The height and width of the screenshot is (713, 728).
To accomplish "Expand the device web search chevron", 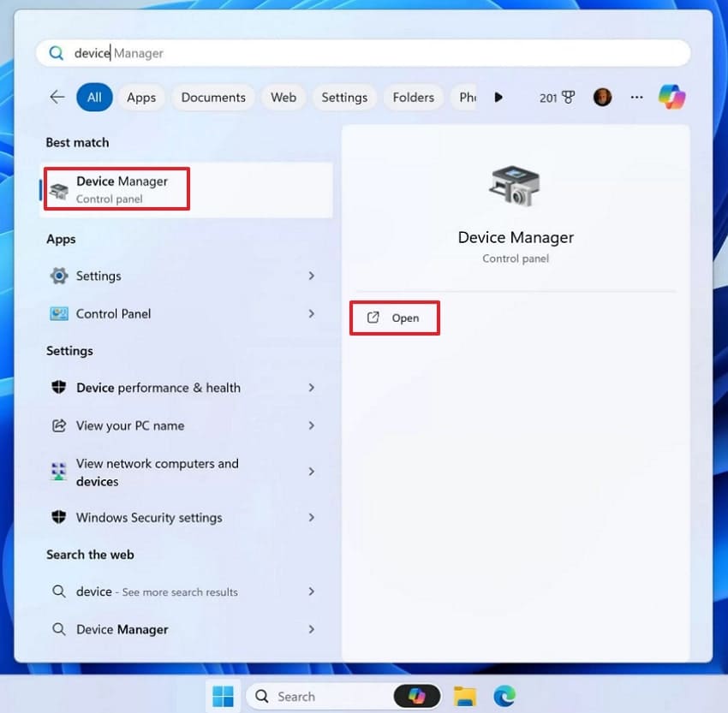I will point(311,591).
